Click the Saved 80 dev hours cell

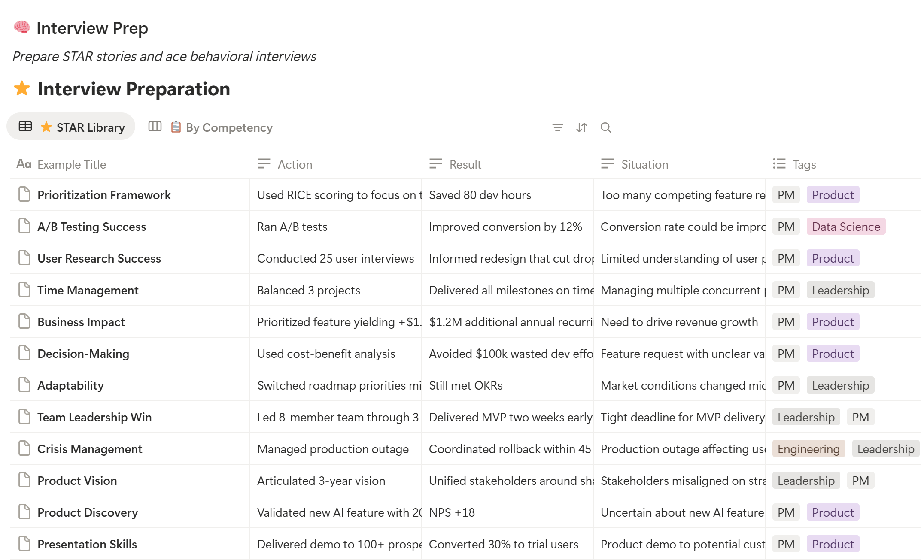[x=480, y=195]
